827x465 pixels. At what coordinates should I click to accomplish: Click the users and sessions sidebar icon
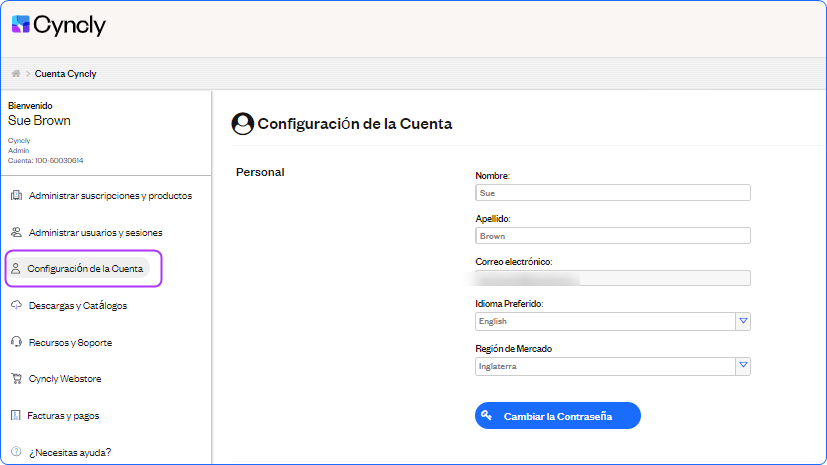pyautogui.click(x=16, y=232)
